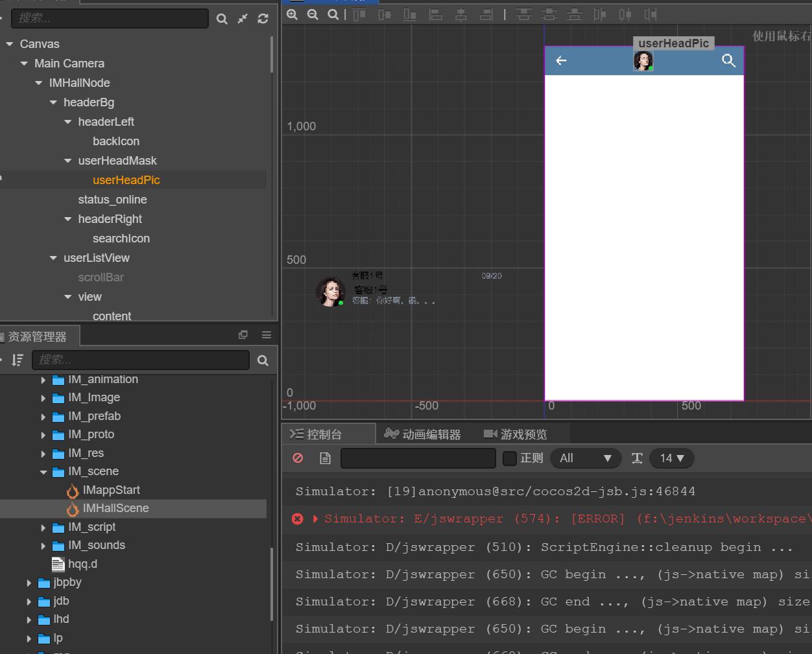Click the hierarchy search input
The width and height of the screenshot is (812, 654).
[110, 18]
